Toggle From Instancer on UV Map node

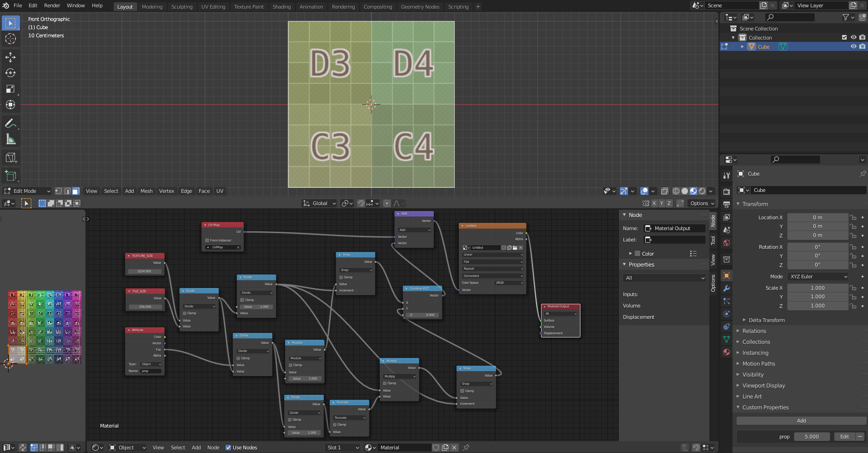tap(207, 240)
